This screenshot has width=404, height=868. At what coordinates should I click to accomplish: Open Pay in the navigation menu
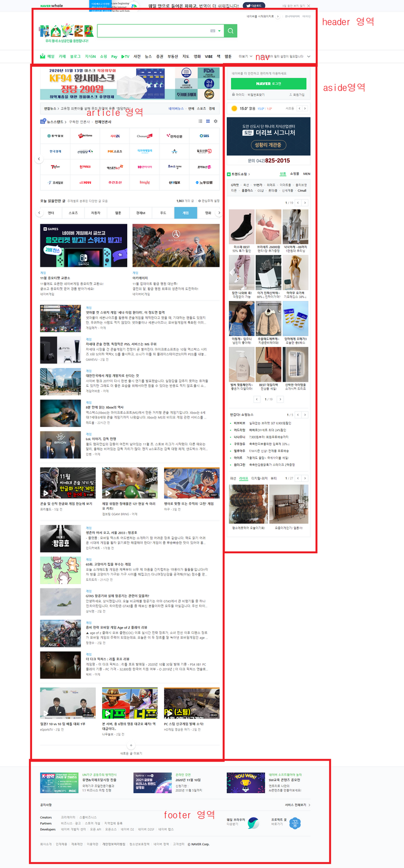pyautogui.click(x=114, y=56)
